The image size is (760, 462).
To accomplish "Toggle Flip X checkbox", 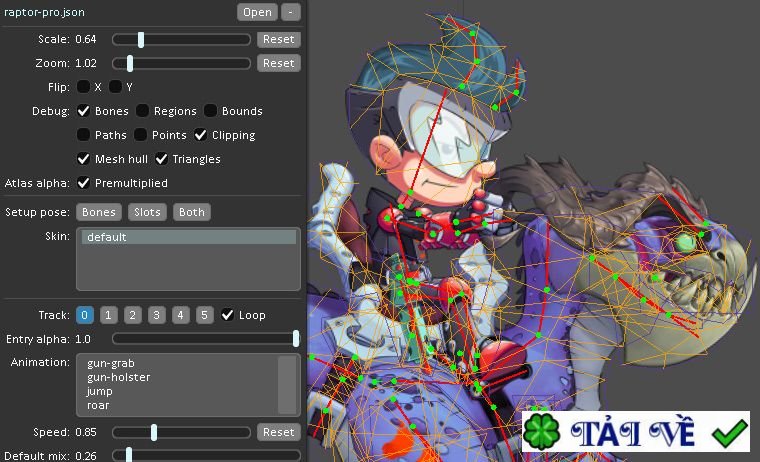I will (83, 87).
